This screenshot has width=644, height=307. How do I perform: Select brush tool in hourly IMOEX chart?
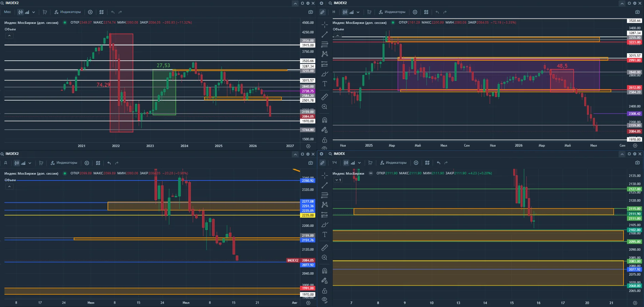click(325, 224)
